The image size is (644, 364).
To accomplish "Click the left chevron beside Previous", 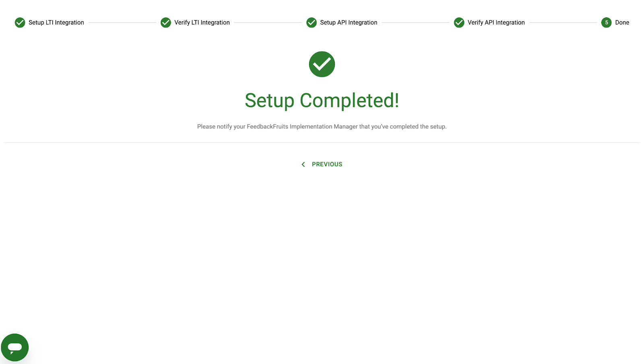I will point(303,165).
